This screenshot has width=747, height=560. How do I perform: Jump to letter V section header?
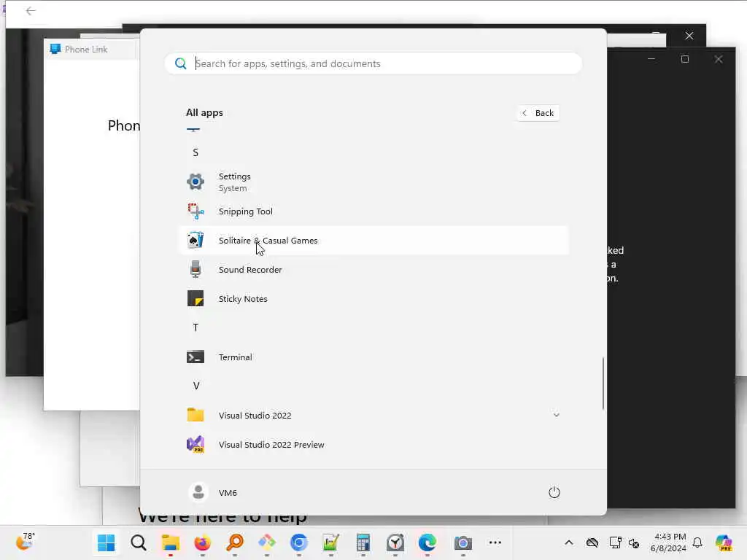[x=196, y=386]
